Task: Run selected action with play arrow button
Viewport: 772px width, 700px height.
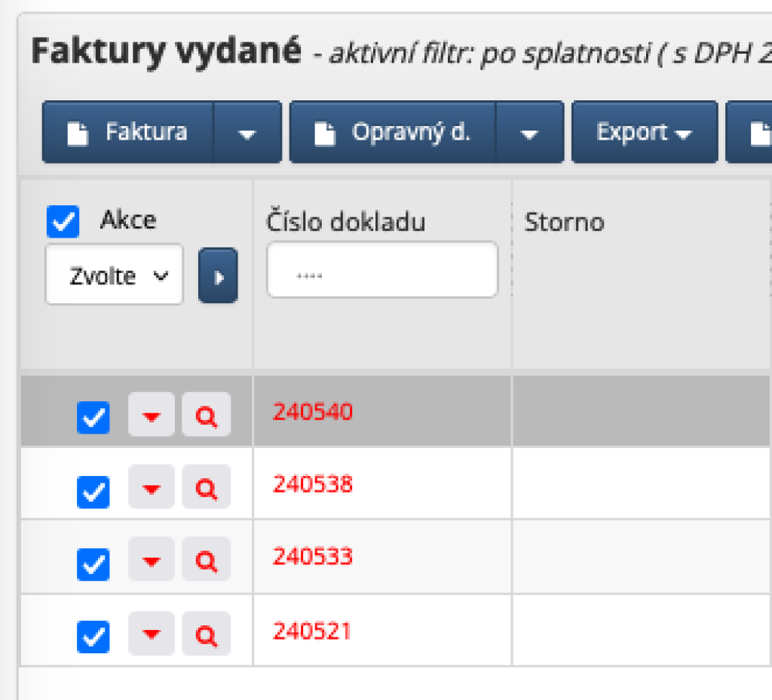Action: (x=218, y=276)
